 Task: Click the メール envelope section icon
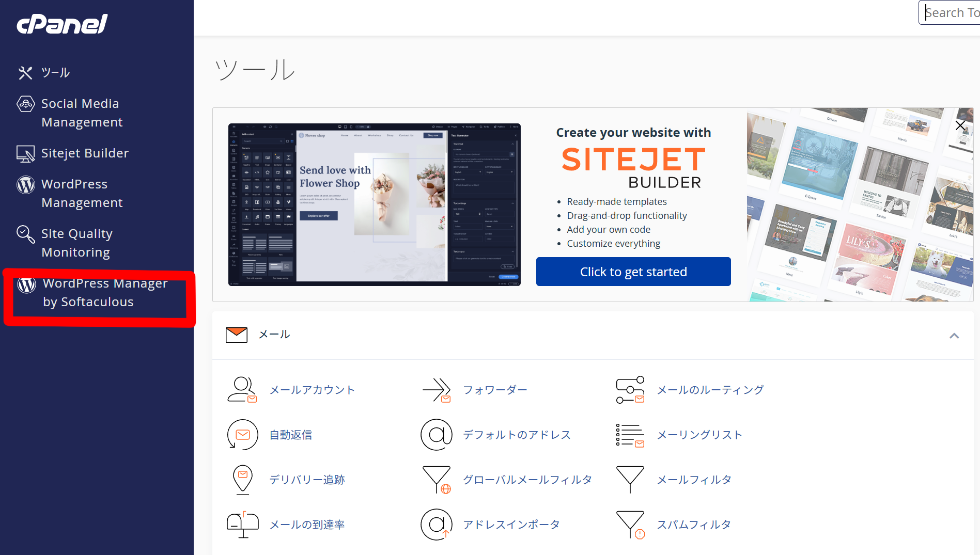point(237,335)
